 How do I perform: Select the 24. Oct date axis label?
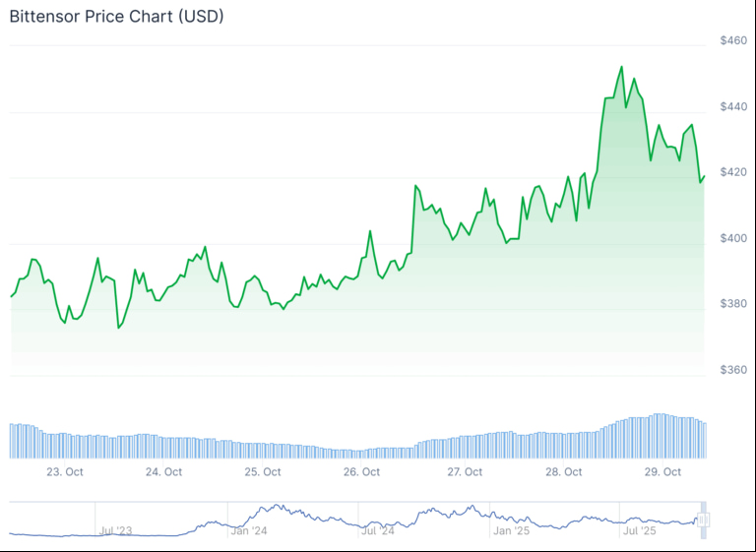pos(164,472)
